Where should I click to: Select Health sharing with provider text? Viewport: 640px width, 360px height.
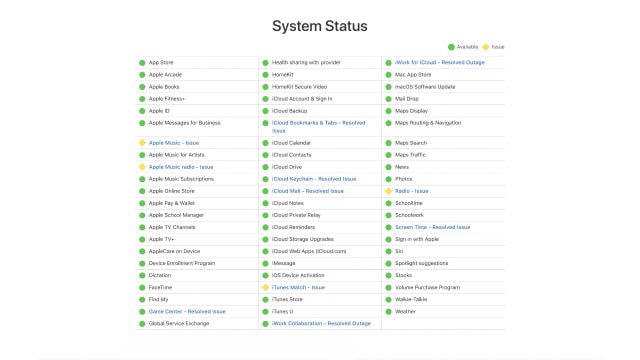click(306, 62)
